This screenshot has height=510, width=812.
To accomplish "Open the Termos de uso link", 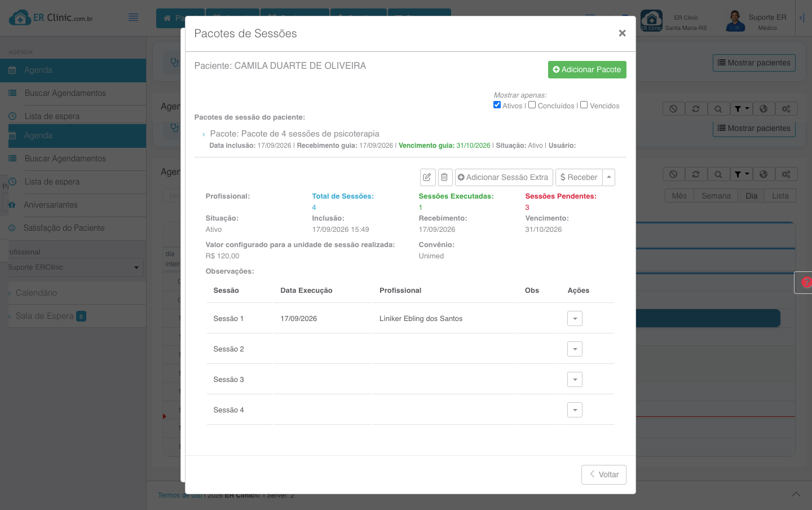I will point(180,495).
